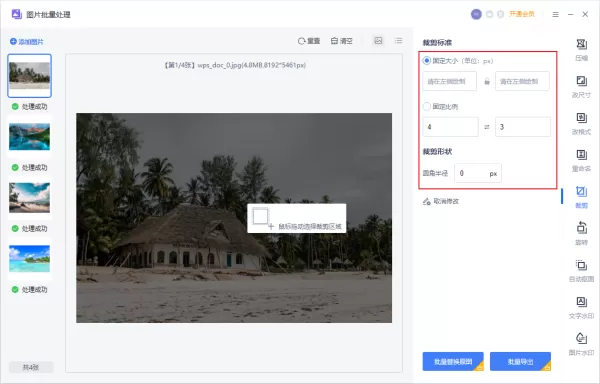This screenshot has height=384, width=600.
Task: Open the 压缩 (compress) tool in sidebar
Action: coord(581,50)
